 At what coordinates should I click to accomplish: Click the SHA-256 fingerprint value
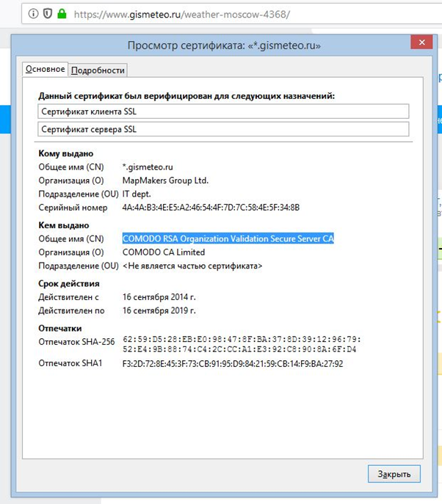click(x=242, y=344)
